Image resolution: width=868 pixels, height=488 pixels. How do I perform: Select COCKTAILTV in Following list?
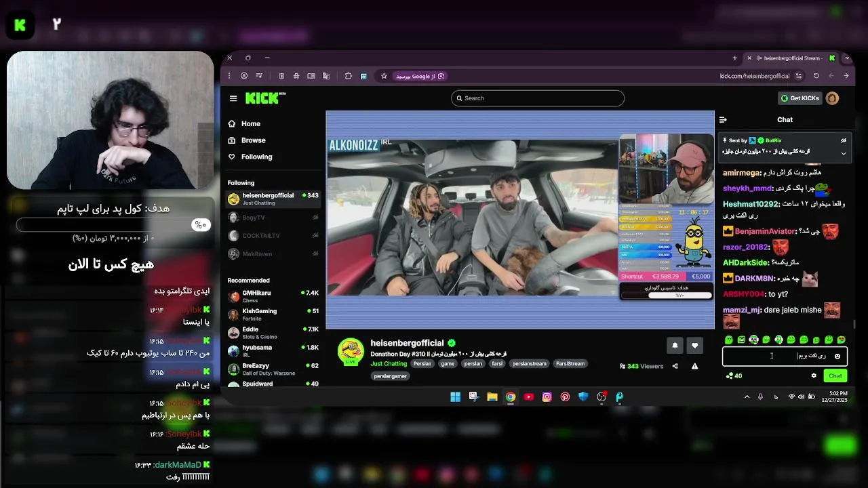[x=273, y=235]
